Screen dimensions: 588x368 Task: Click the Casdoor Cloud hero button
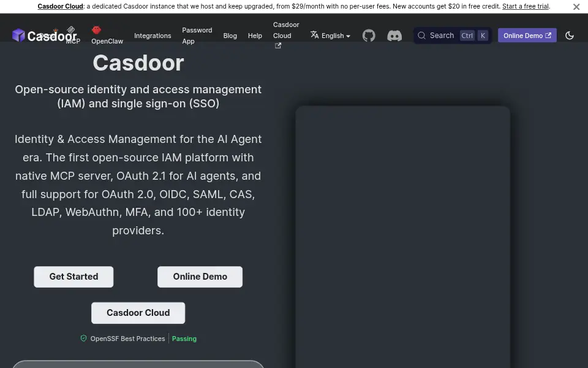click(x=138, y=313)
